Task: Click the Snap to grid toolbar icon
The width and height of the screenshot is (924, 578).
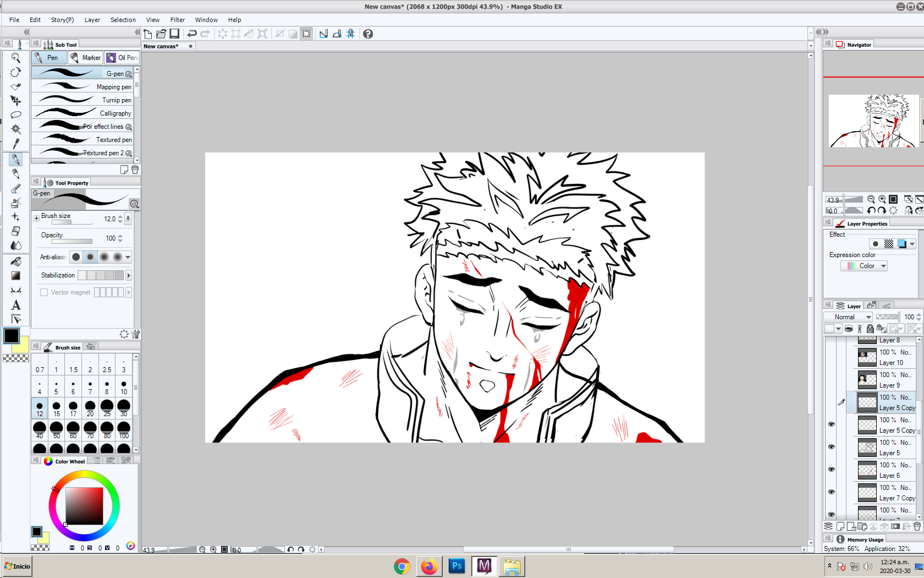Action: pyautogui.click(x=350, y=34)
